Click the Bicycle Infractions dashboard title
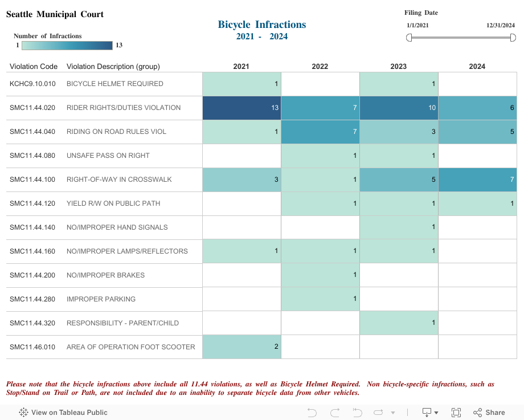Image resolution: width=524 pixels, height=420 pixels. click(261, 25)
